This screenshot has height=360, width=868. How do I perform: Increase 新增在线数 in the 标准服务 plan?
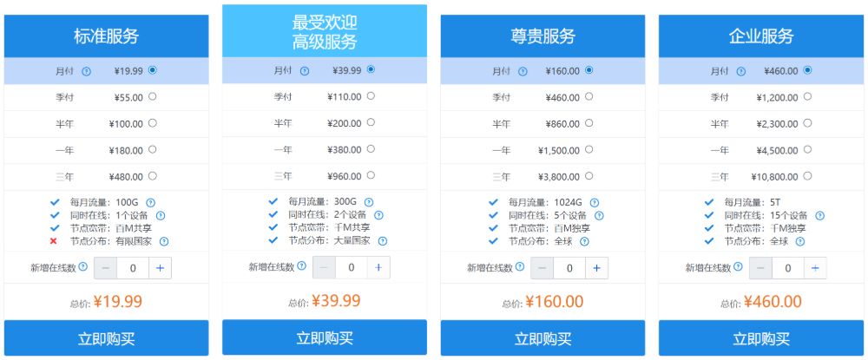click(x=160, y=268)
